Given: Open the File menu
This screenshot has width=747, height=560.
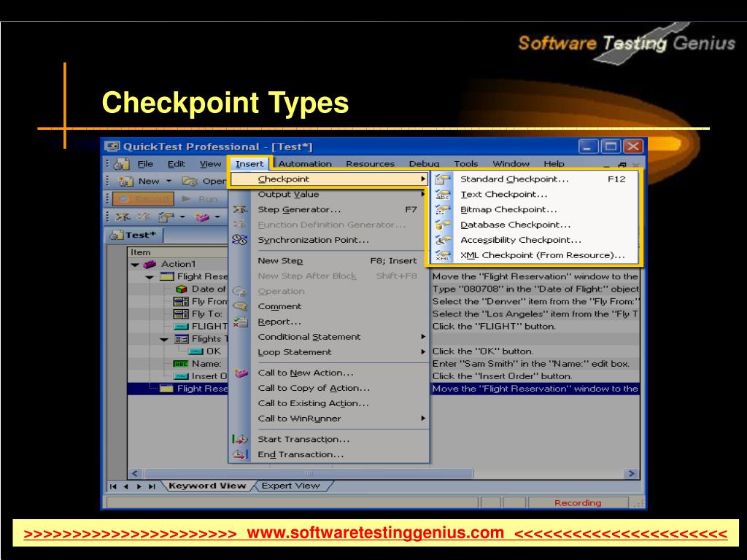Looking at the screenshot, I should [x=145, y=164].
